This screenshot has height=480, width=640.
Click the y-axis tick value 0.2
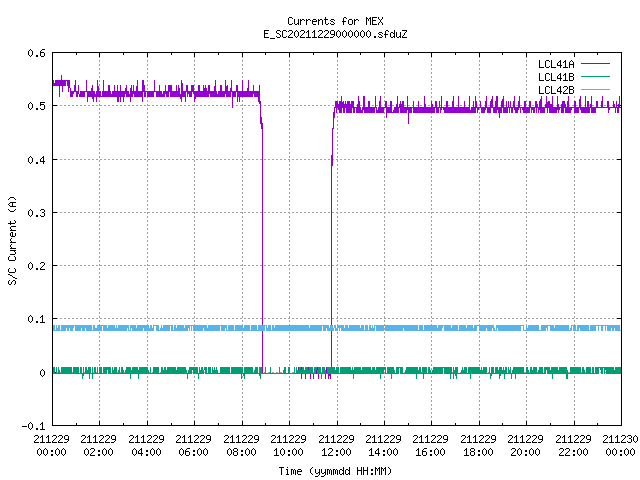36,266
